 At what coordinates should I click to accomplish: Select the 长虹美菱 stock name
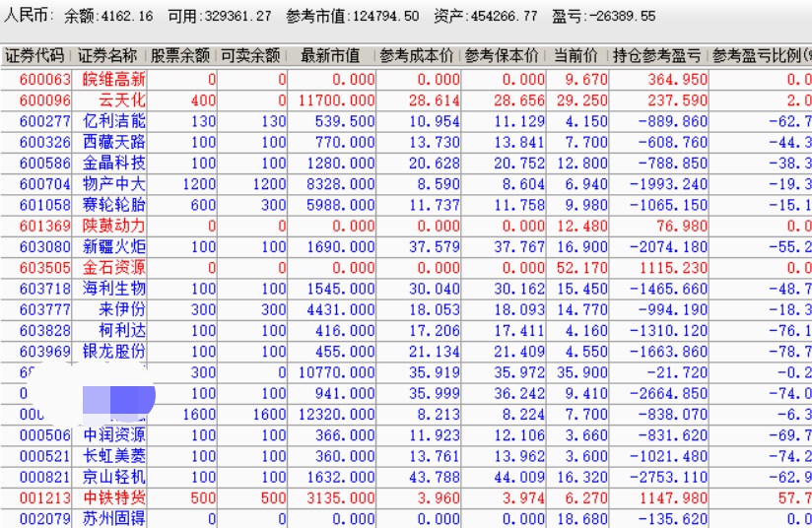pos(114,456)
